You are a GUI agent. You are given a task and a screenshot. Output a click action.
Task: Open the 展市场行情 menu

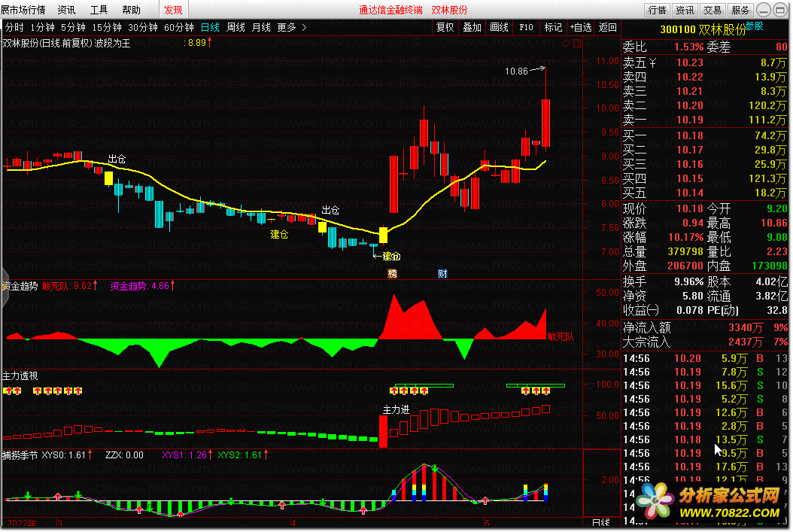23,10
